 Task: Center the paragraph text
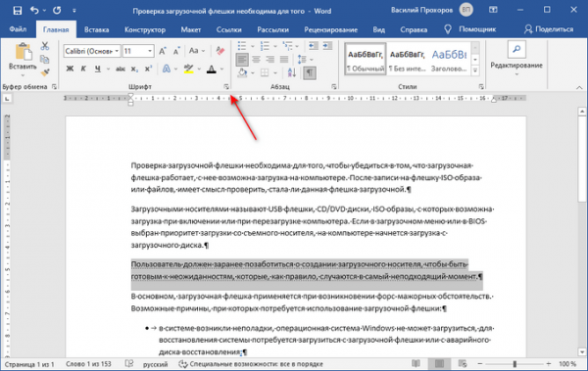pyautogui.click(x=257, y=59)
